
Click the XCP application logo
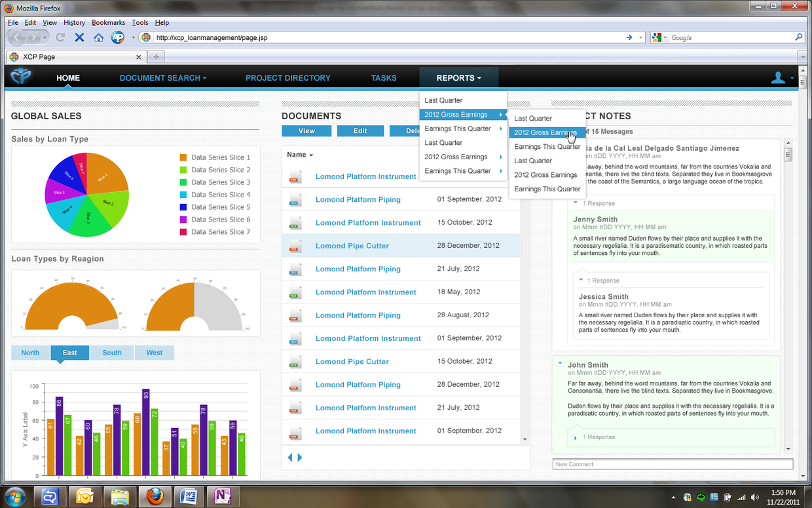(x=21, y=77)
